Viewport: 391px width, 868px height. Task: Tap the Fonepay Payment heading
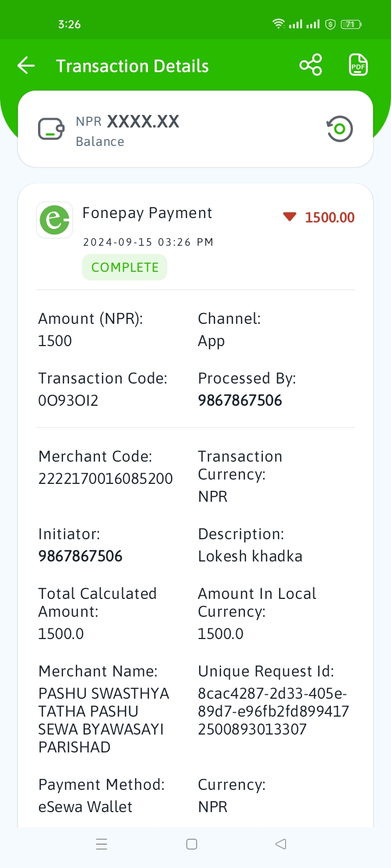click(x=147, y=213)
